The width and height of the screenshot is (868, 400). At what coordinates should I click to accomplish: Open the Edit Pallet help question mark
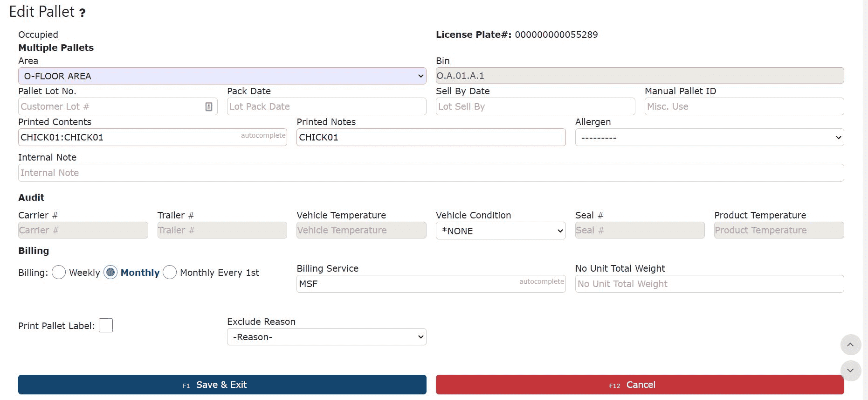pos(83,13)
